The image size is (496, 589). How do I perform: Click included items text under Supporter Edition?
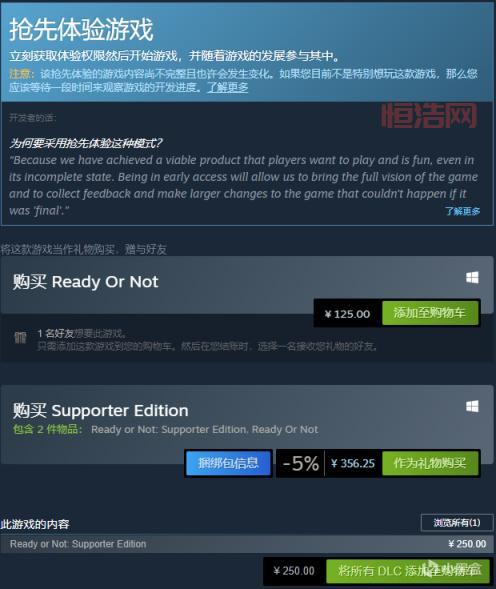165,429
